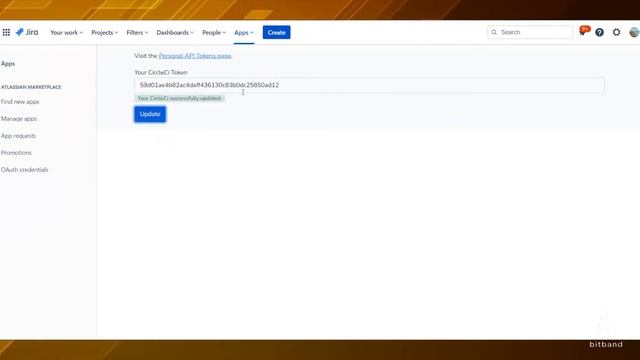Open the app switcher grid icon
Viewport: 640px width, 360px height.
[6, 32]
